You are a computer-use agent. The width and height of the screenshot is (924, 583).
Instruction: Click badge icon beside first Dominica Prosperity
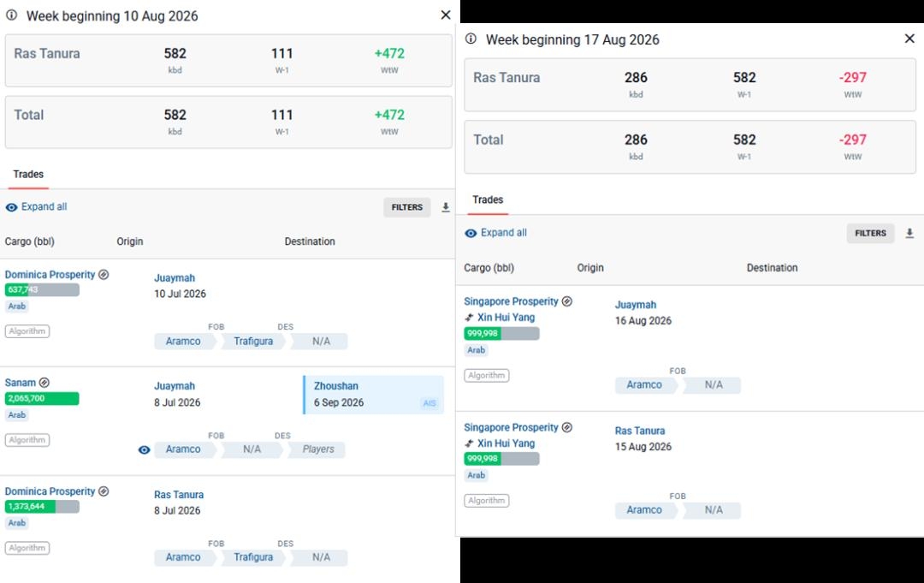point(104,275)
